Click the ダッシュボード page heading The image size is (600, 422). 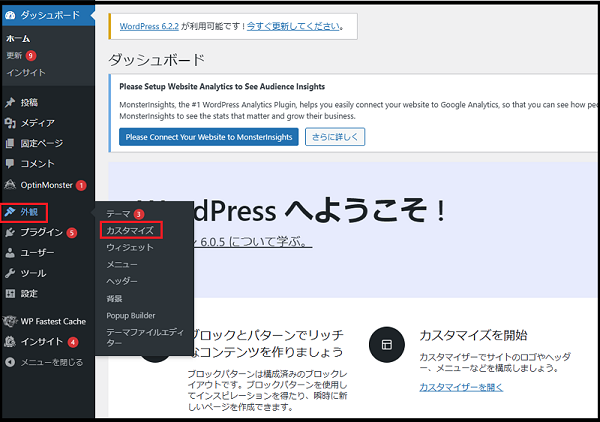pos(157,60)
